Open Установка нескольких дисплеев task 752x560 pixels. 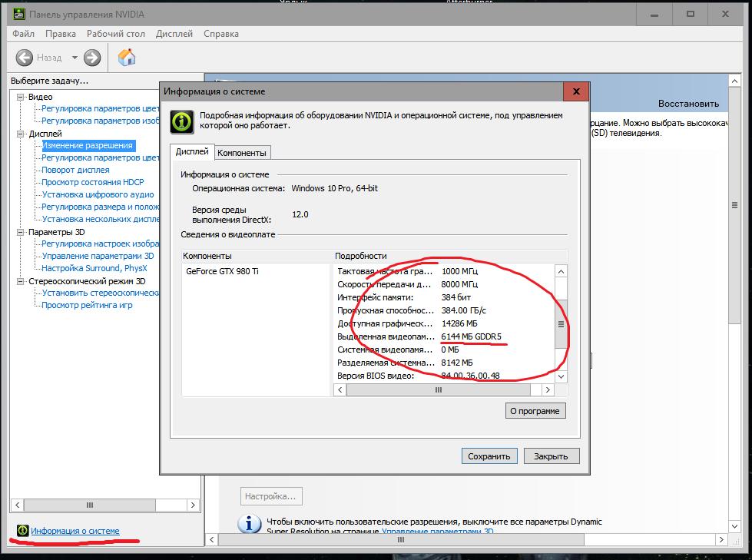100,219
